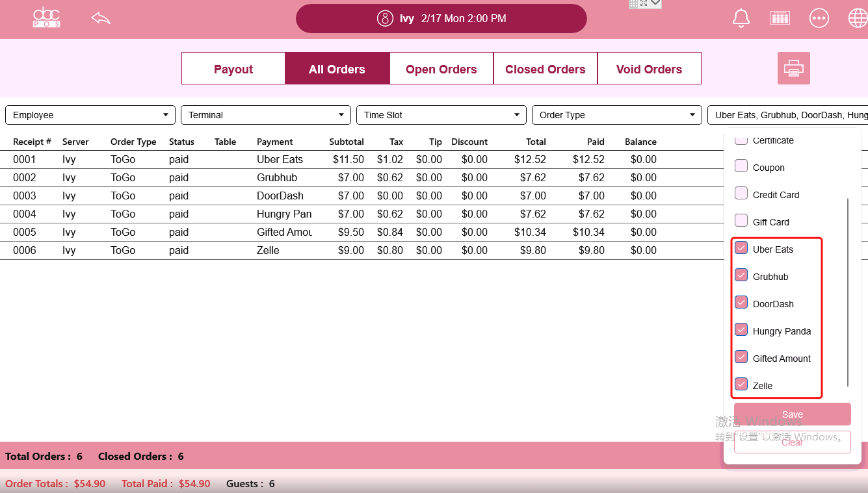Screen dimensions: 868x493
Task: Go back using the return arrow icon
Action: tap(101, 18)
